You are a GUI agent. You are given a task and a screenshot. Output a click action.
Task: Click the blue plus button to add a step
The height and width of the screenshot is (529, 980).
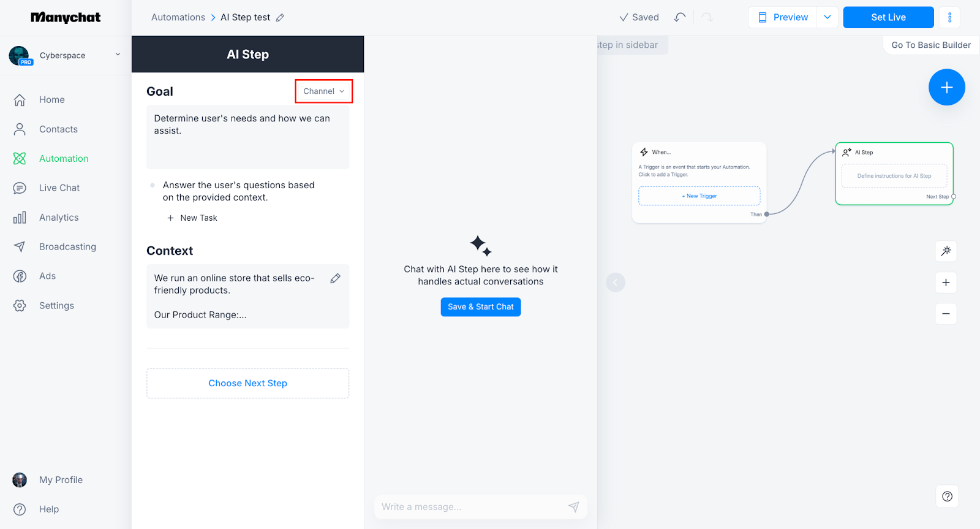pos(946,87)
